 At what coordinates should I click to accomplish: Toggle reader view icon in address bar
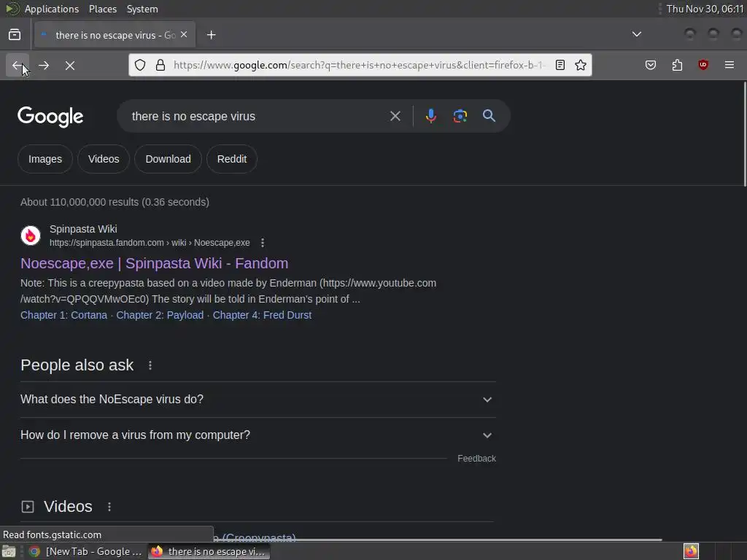[560, 65]
